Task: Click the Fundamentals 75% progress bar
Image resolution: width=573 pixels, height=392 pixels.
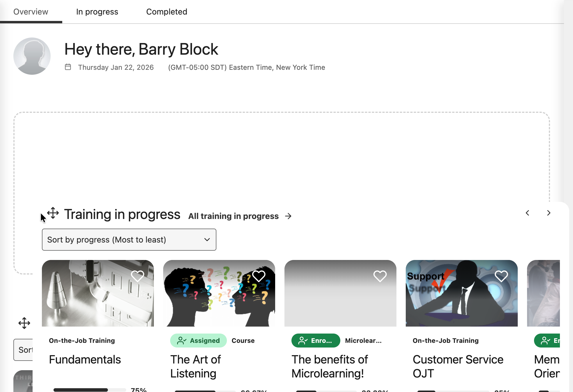Action: point(90,390)
